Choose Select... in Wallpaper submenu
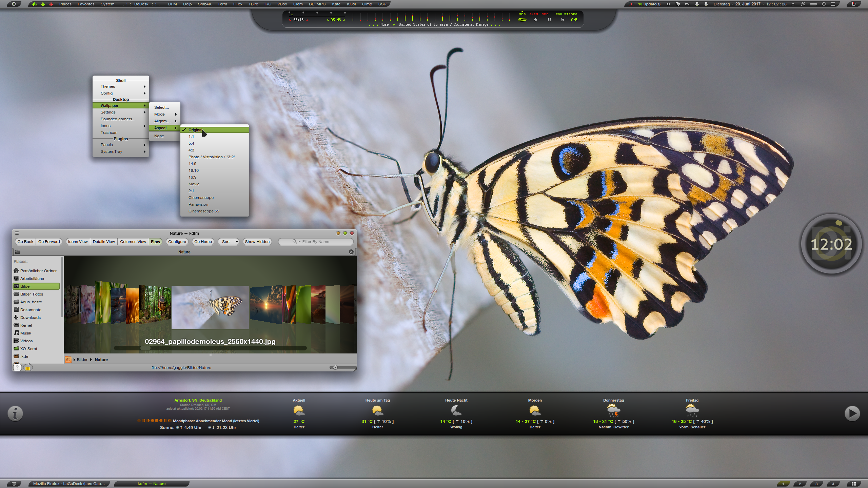This screenshot has height=488, width=868. tap(165, 107)
